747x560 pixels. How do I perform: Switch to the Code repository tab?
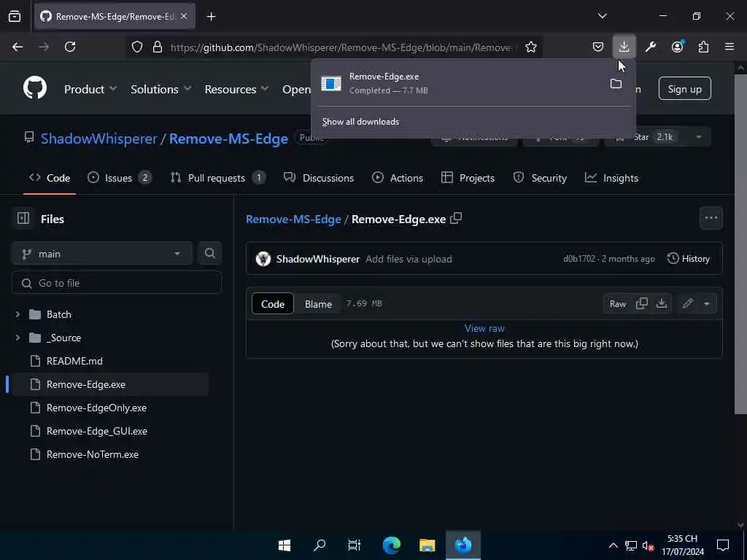[50, 178]
